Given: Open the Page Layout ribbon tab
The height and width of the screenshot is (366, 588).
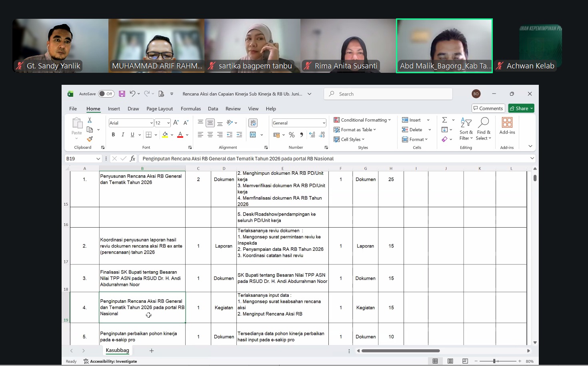Looking at the screenshot, I should tap(160, 109).
